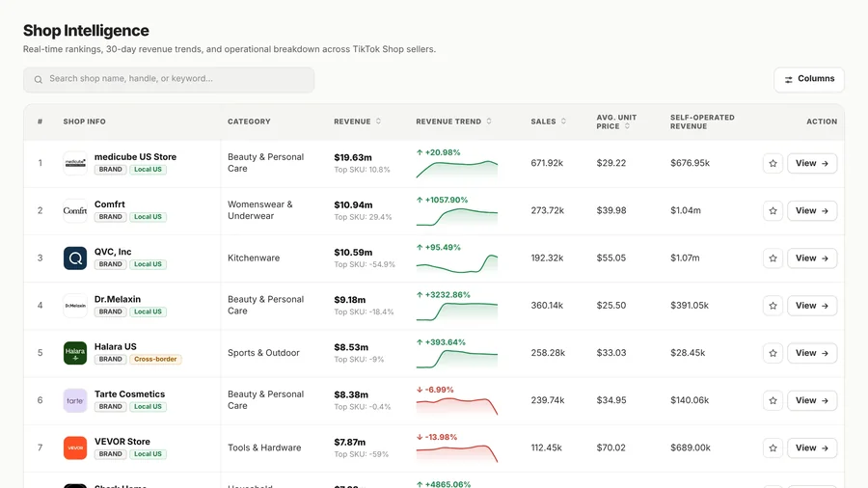Click the Comfrt shop name

[x=110, y=204]
